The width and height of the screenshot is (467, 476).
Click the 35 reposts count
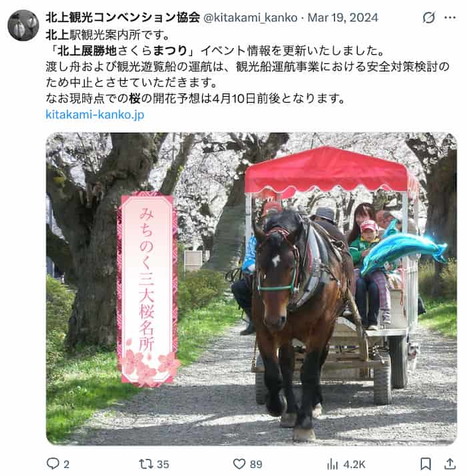click(x=163, y=464)
